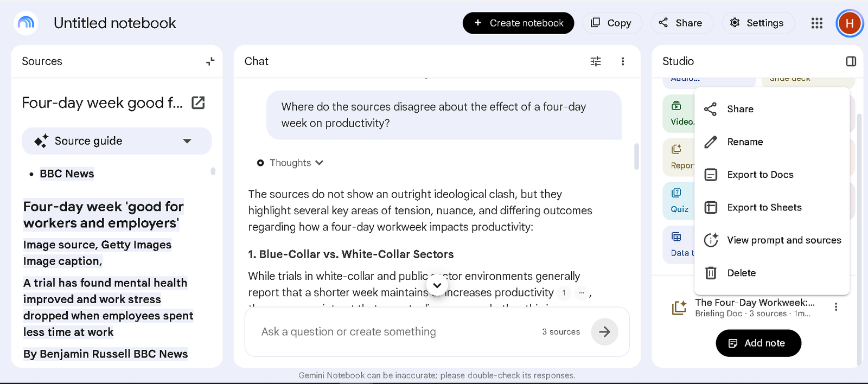Collapse the Studio side panel
Screen dimensions: 868x384
[851, 61]
